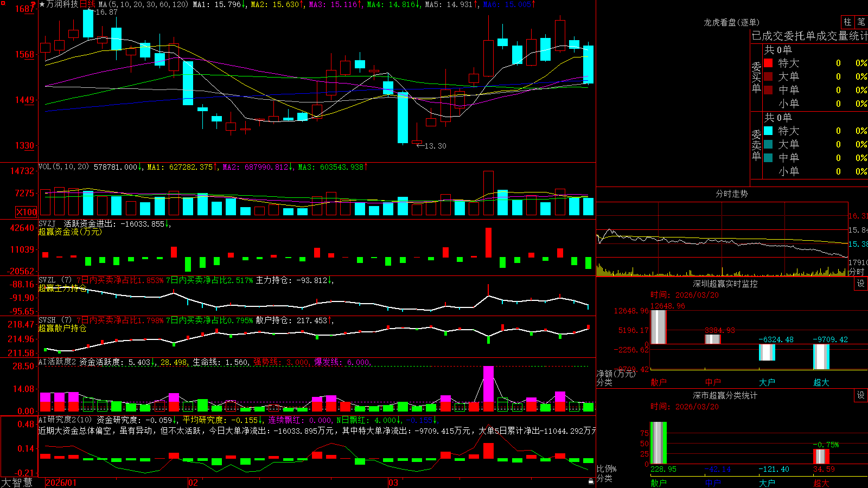Image resolution: width=868 pixels, height=488 pixels.
Task: Click the red question mark icon near 1687
Action: 34,5
